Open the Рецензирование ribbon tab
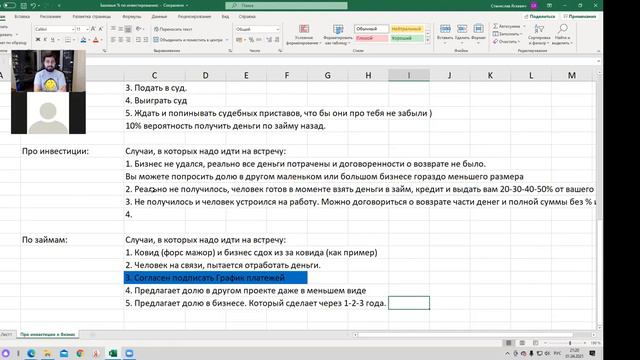Viewport: 640px width, 360px height. click(194, 17)
